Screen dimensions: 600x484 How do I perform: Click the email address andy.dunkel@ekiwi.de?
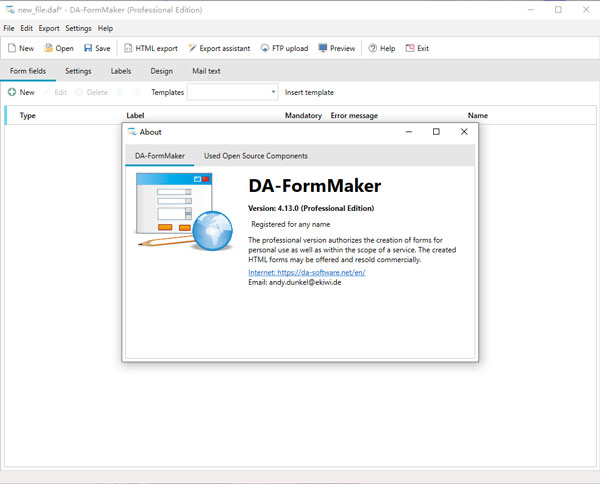pyautogui.click(x=305, y=282)
